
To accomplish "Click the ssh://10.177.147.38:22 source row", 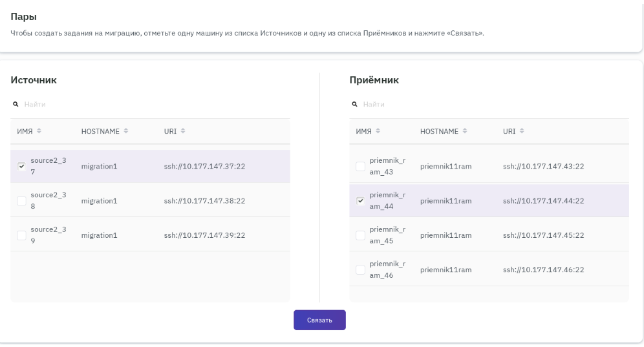I will click(204, 200).
